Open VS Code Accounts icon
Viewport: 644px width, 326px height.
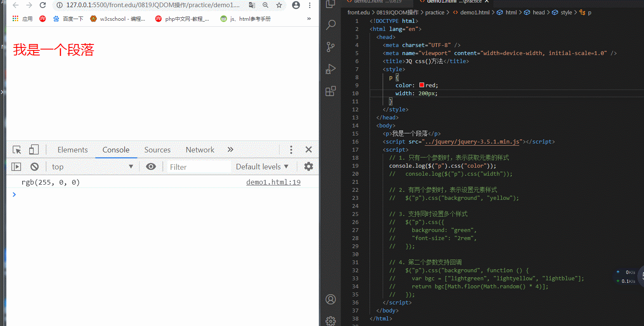click(x=331, y=299)
